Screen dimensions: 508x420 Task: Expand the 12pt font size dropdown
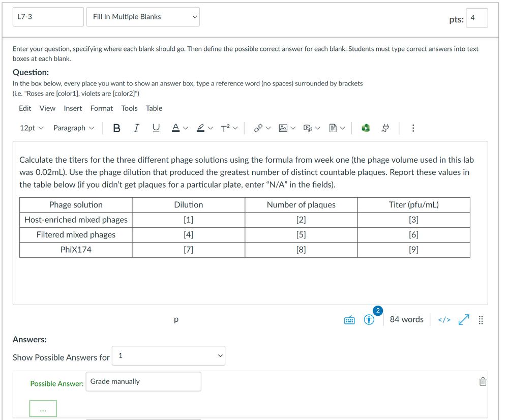[x=32, y=128]
